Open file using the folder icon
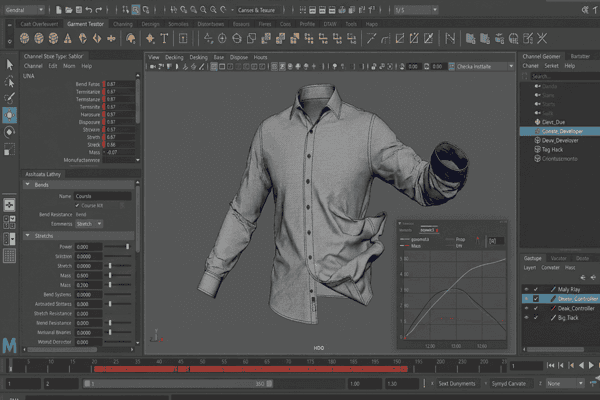The height and width of the screenshot is (400, 600). pos(68,10)
